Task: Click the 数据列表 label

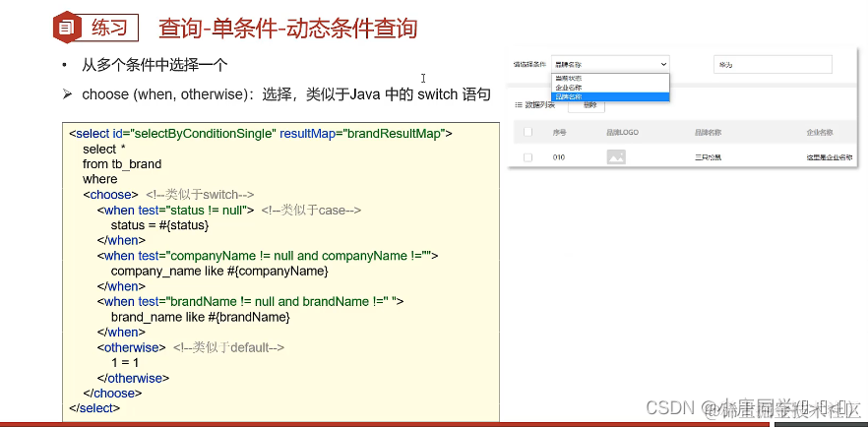Action: (539, 105)
